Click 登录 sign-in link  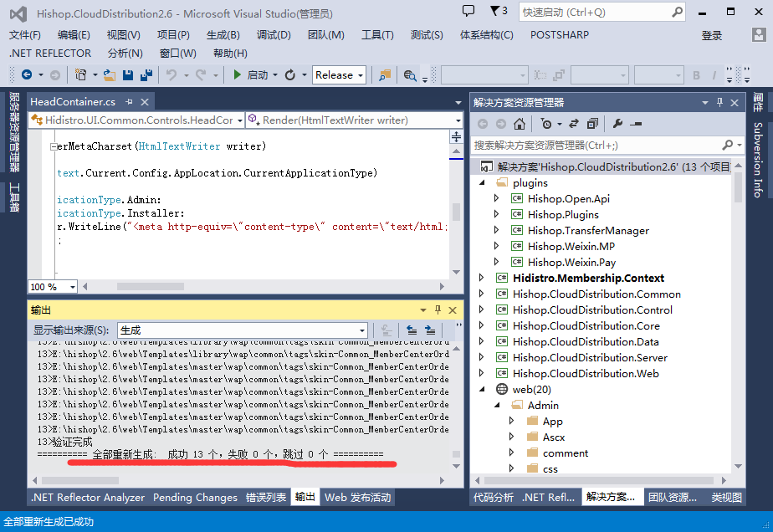[711, 35]
